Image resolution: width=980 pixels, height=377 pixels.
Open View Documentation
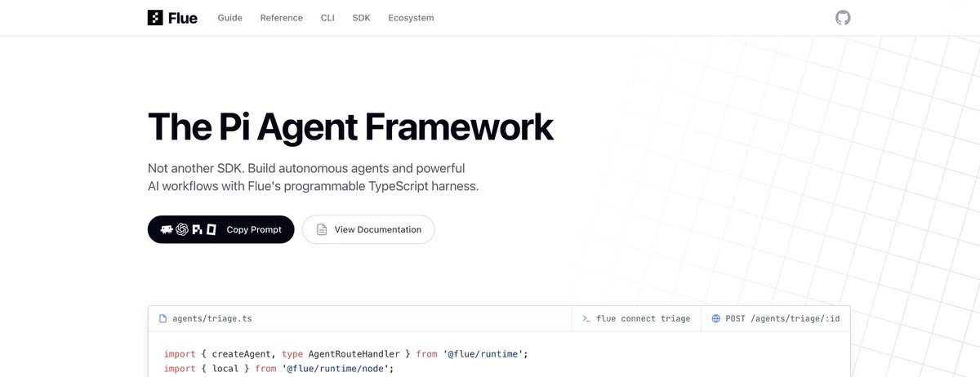pyautogui.click(x=368, y=229)
